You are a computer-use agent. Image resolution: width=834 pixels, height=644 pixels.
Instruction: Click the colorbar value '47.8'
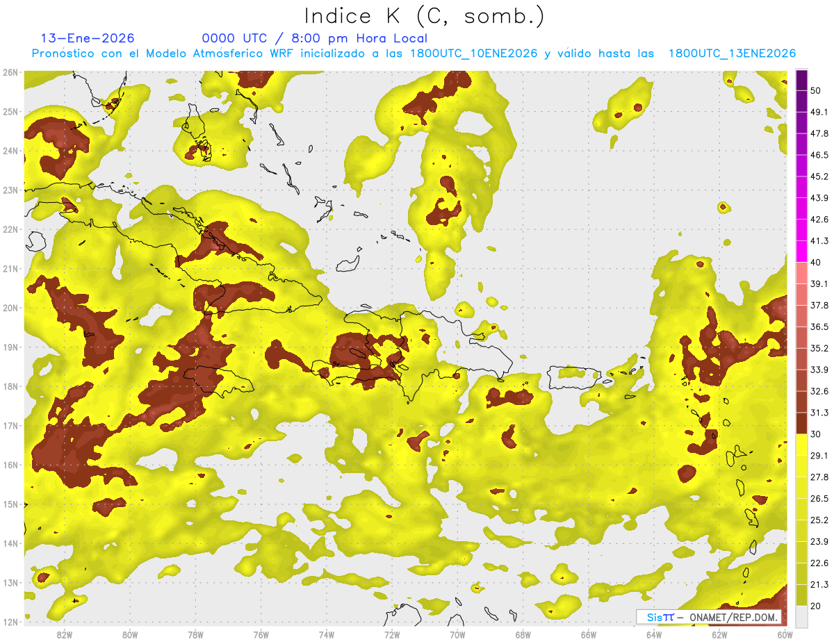[x=819, y=133]
